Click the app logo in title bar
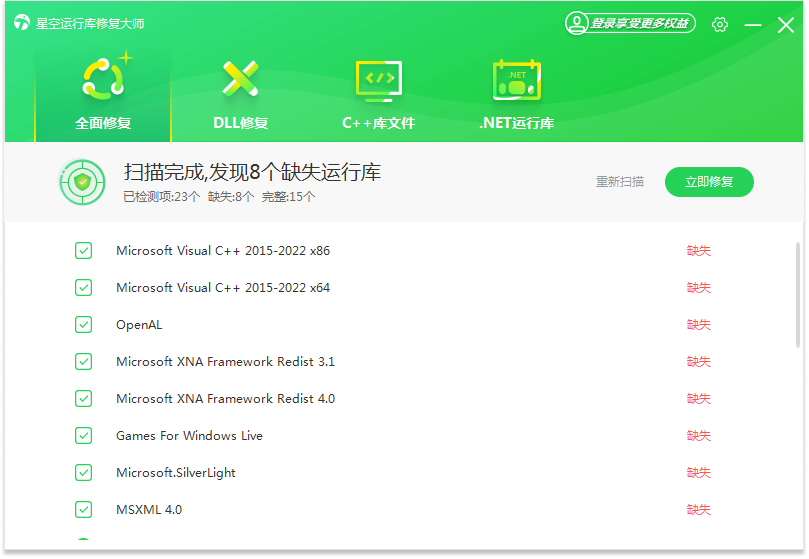809x559 pixels. (22, 23)
